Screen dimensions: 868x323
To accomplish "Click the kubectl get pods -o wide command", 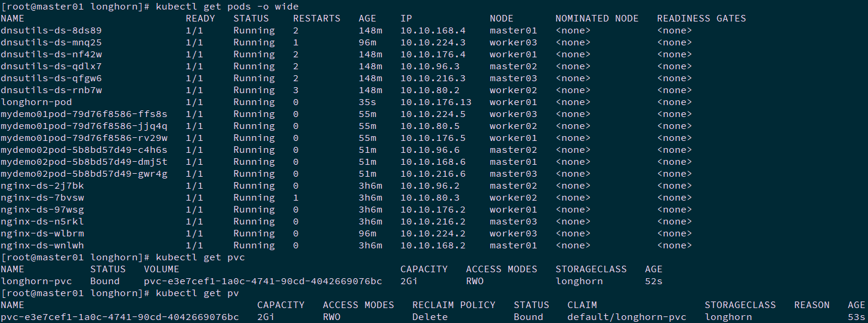I will tap(227, 7).
